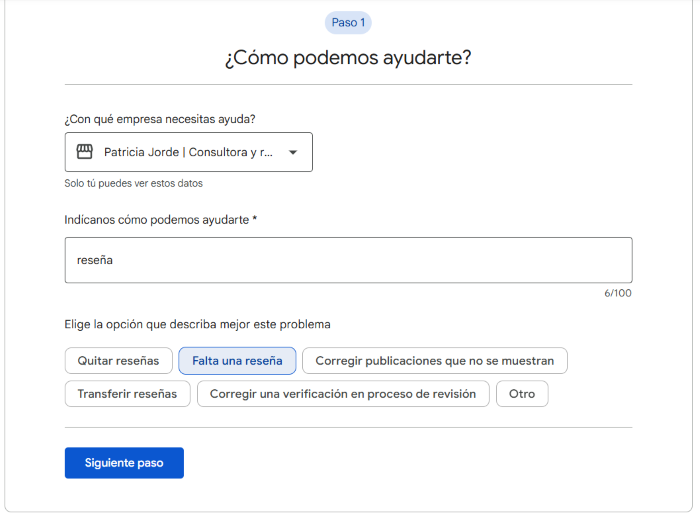This screenshot has height=517, width=700.
Task: Pick 'Corregir una verificación en proceso de revisión'
Action: pyautogui.click(x=343, y=394)
